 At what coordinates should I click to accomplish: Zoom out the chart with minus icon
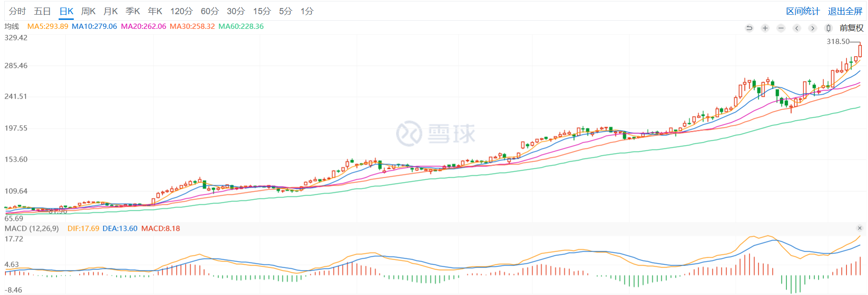point(781,28)
